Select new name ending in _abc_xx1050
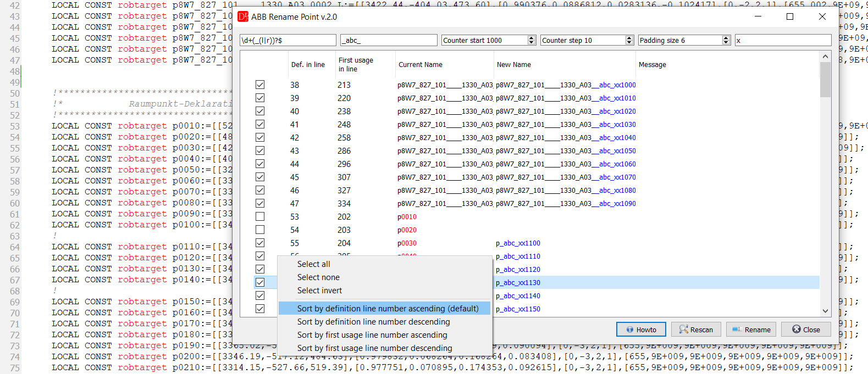868x374 pixels. point(566,151)
